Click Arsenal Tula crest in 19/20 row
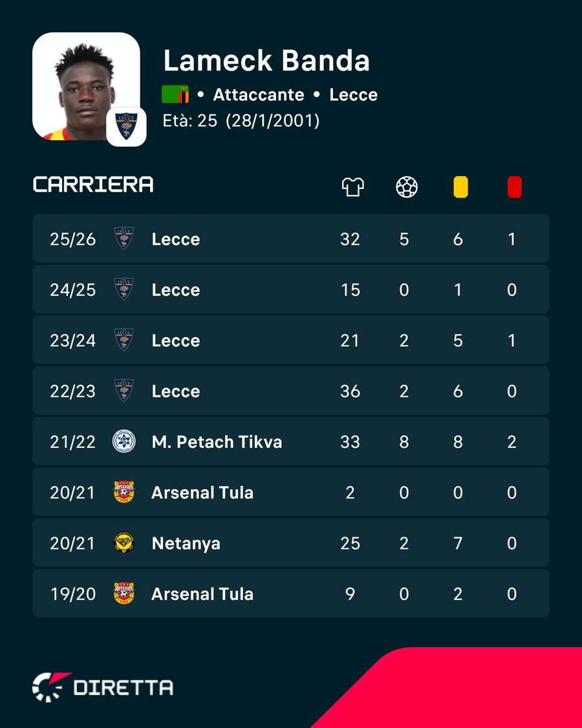 tap(124, 593)
